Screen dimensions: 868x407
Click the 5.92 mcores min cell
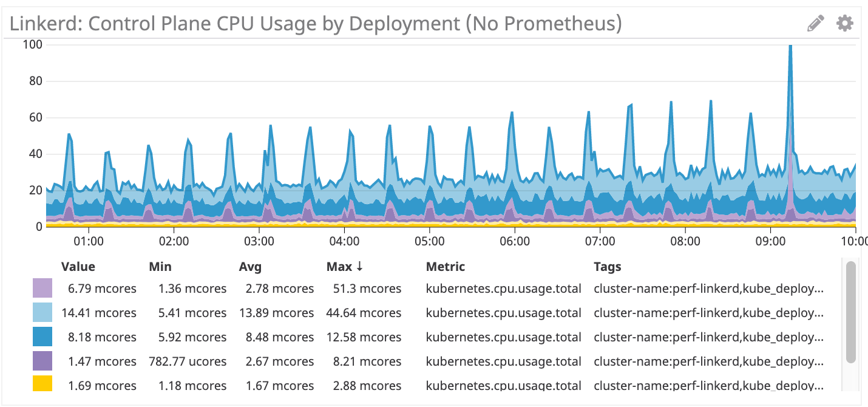[192, 337]
